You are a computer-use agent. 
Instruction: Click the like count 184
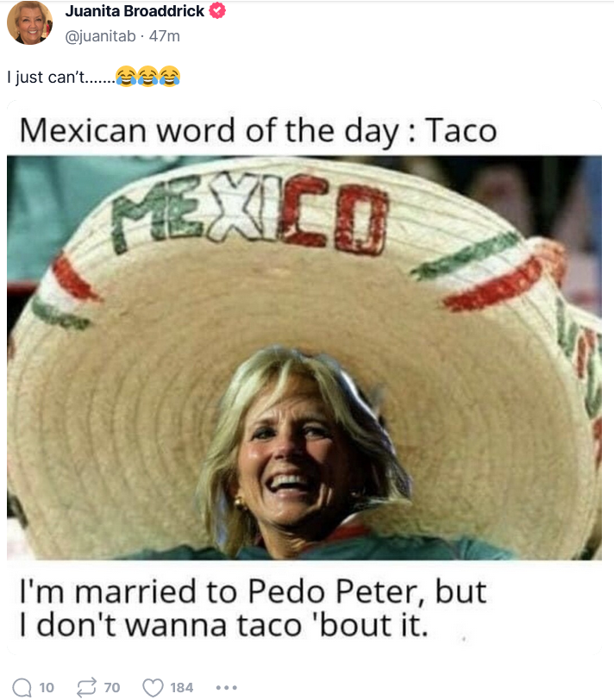coord(182,688)
